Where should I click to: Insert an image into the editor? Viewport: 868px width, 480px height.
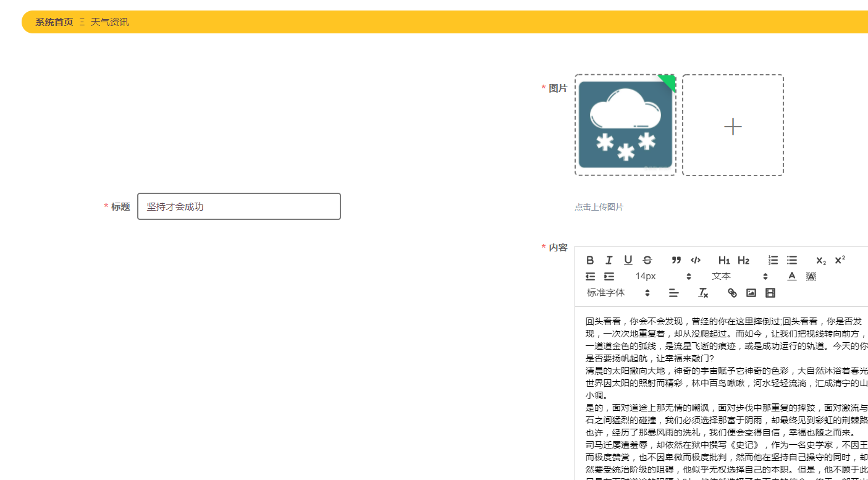(x=751, y=293)
